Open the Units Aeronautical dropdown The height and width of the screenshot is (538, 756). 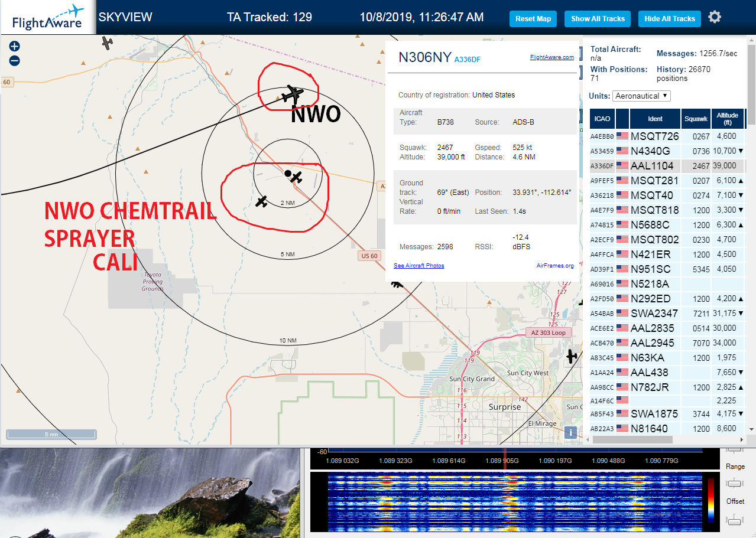click(x=641, y=96)
